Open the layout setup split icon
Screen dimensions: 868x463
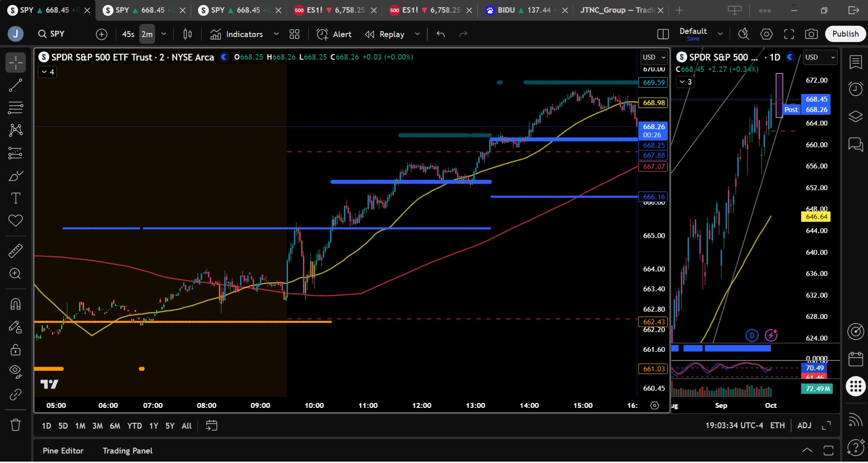(663, 34)
